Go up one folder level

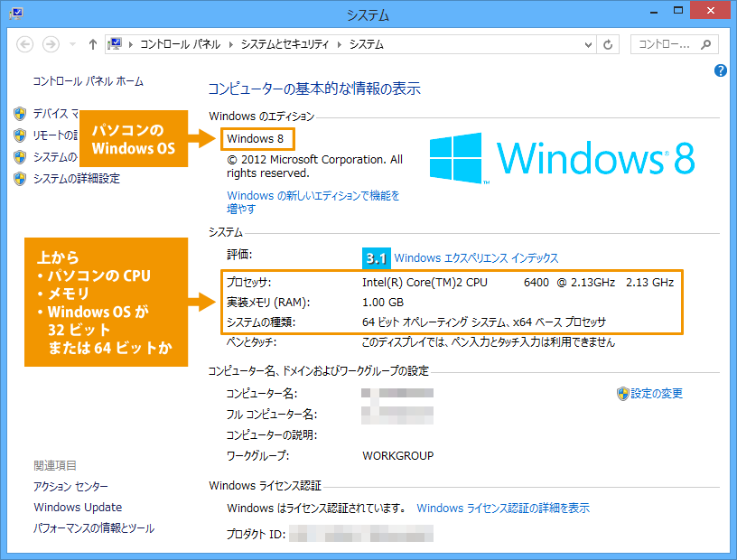(x=93, y=44)
